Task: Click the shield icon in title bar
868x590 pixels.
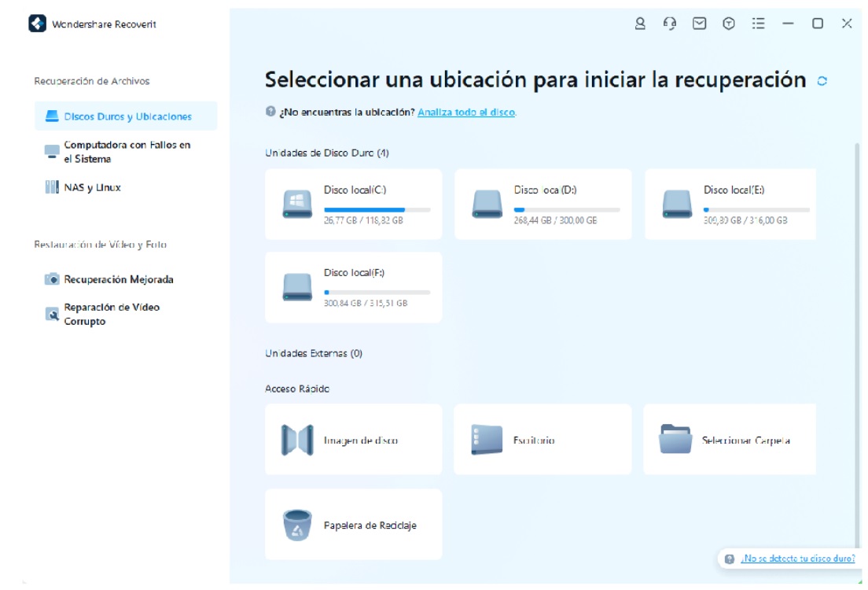Action: 729,24
